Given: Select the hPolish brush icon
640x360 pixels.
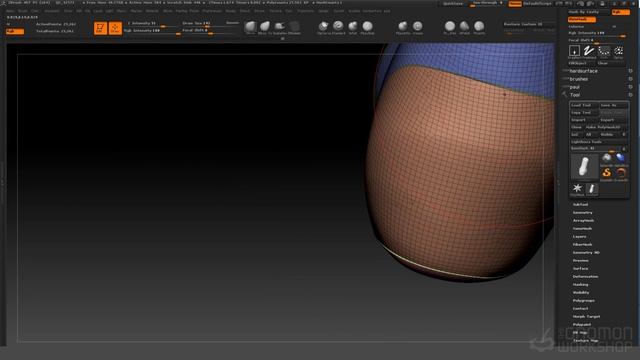Looking at the screenshot, I should pyautogui.click(x=464, y=27).
